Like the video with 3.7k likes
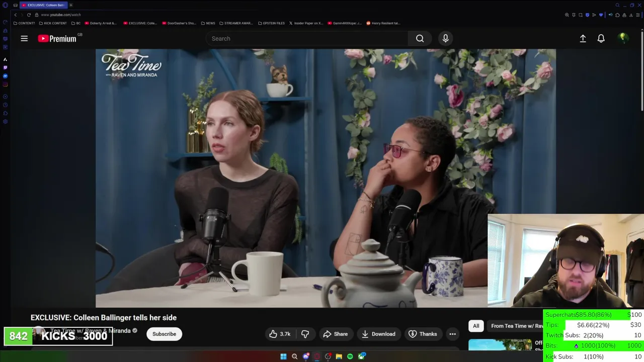 [280, 334]
